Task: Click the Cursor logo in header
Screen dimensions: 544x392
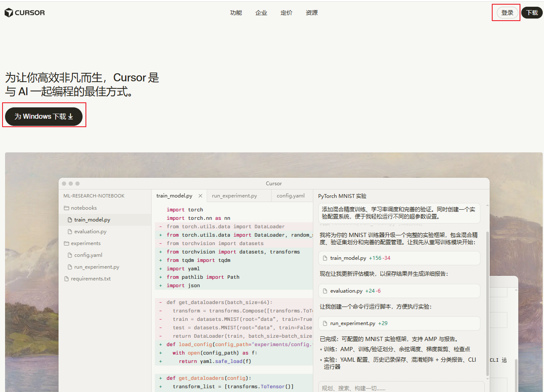Action: click(x=24, y=13)
